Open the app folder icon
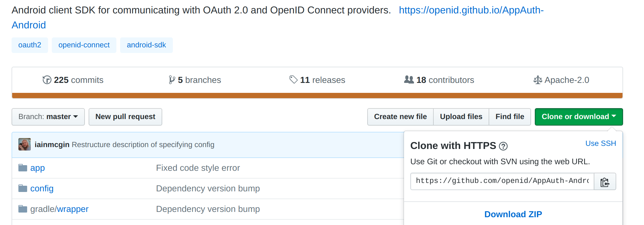644x225 pixels. (23, 168)
